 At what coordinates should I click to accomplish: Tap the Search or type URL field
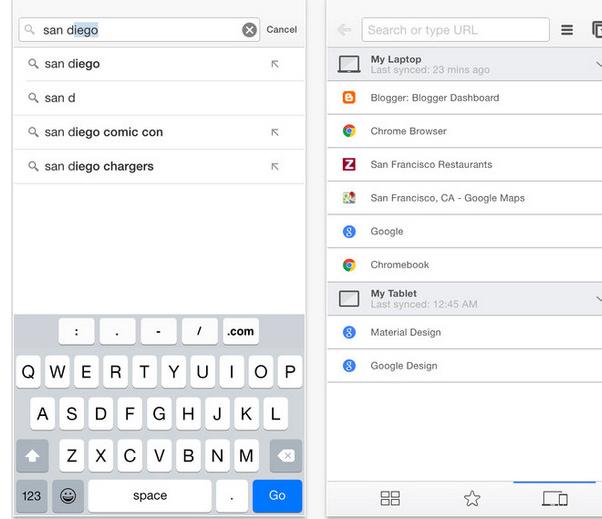455,30
